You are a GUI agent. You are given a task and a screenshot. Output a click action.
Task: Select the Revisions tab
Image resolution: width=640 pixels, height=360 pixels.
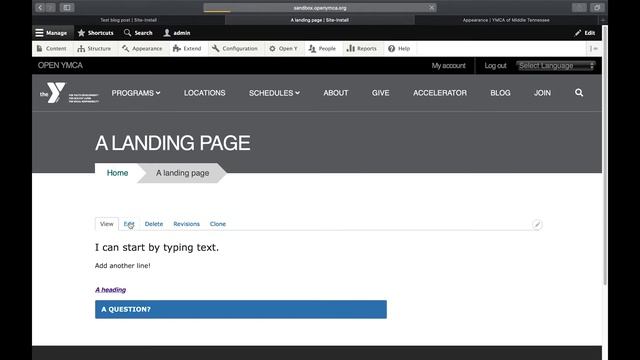pos(187,224)
